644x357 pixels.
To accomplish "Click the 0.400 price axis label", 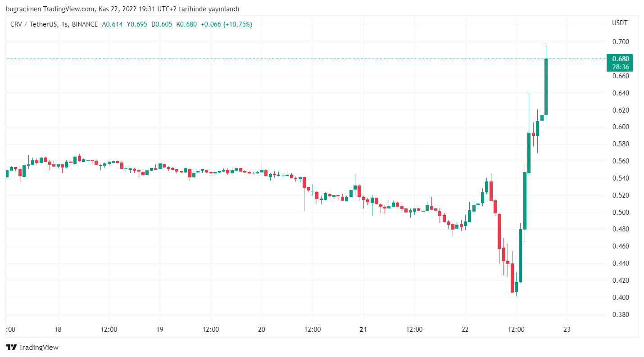I will tap(620, 298).
